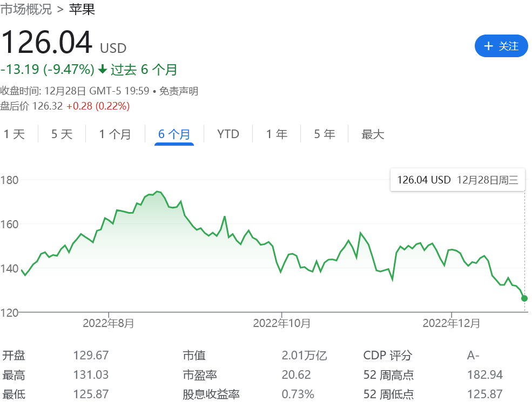Switch to the 5 天 range tab
Screen dimensions: 532x402
click(62, 134)
